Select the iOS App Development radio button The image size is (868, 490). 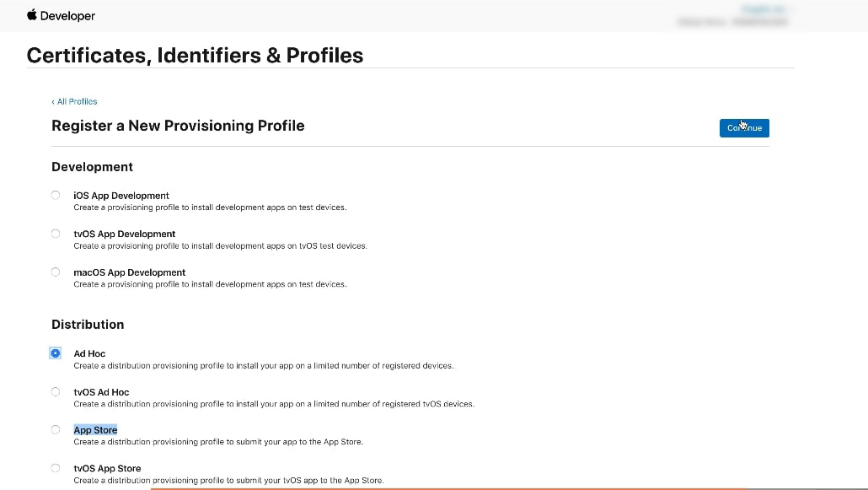click(56, 196)
